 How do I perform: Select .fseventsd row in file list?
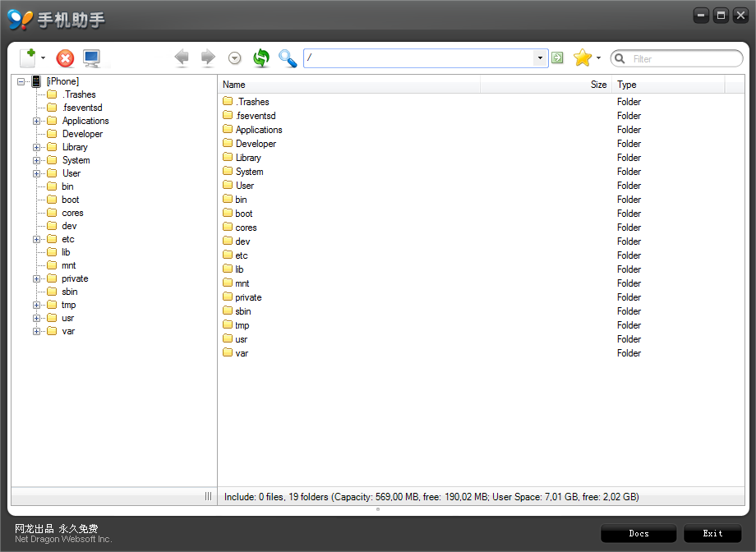[x=481, y=116]
